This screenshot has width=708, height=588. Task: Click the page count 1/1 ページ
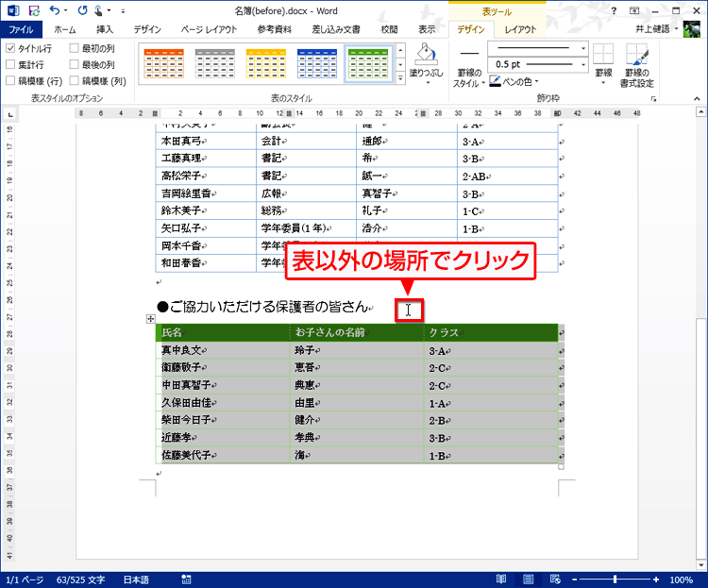[25, 580]
